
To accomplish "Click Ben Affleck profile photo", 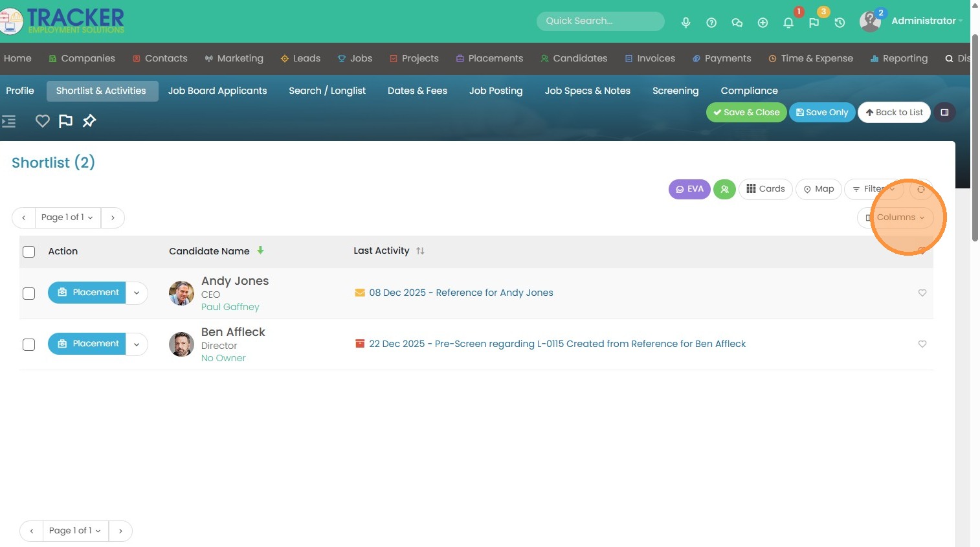I will (x=181, y=344).
